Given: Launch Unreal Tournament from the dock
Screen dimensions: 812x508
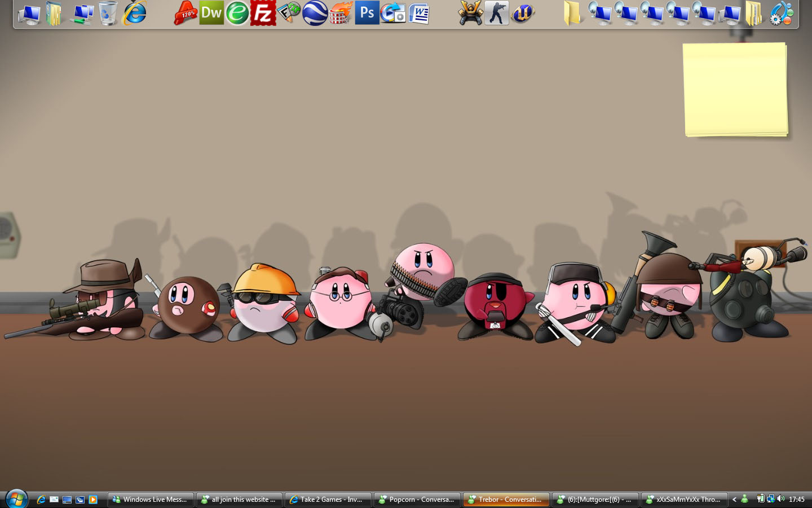Looking at the screenshot, I should pos(523,13).
